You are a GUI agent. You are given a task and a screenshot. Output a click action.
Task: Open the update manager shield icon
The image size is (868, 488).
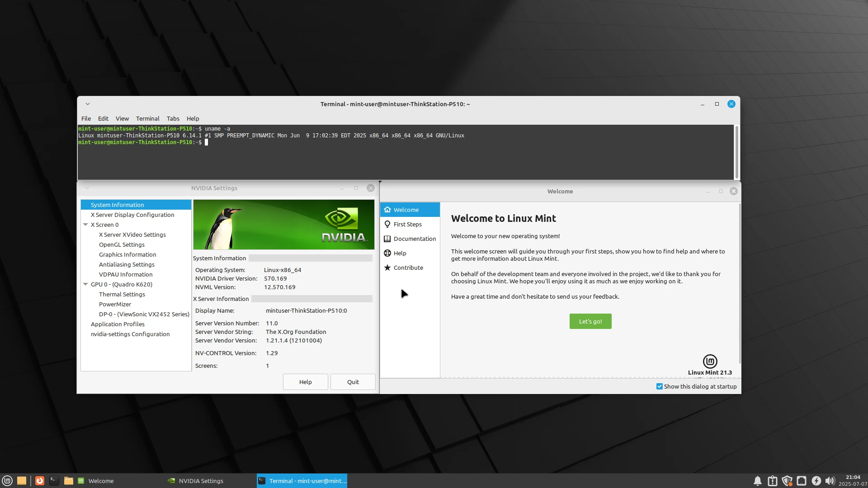pyautogui.click(x=787, y=481)
